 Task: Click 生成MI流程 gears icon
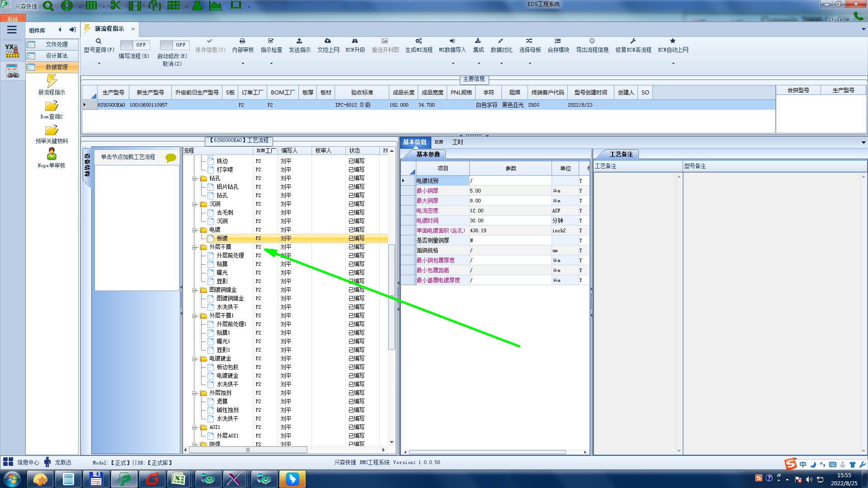click(x=419, y=41)
